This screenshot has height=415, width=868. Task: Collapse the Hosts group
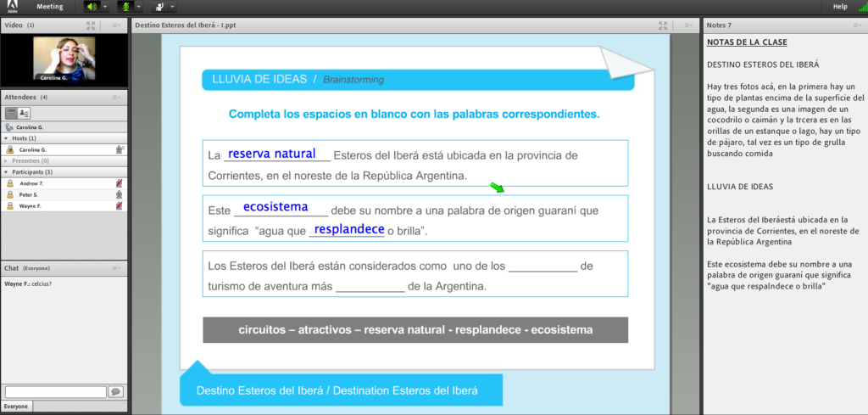click(x=7, y=138)
